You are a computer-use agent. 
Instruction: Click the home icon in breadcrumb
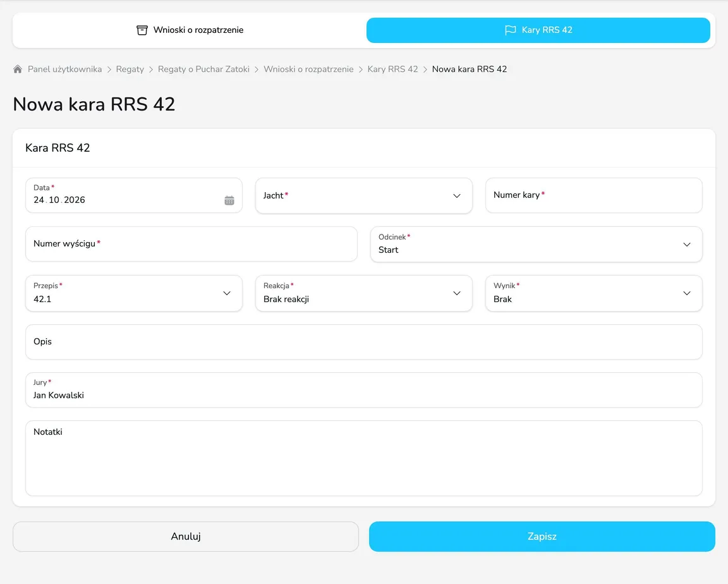18,69
